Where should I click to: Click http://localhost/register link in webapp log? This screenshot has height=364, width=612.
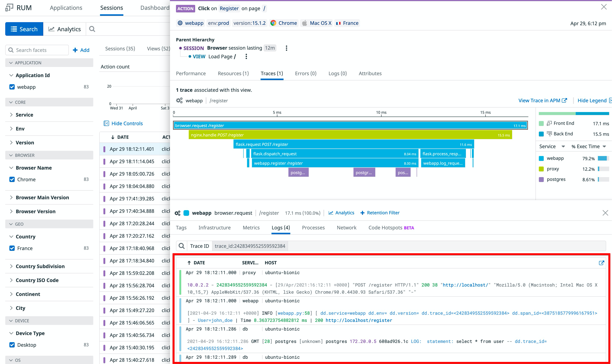pyautogui.click(x=359, y=320)
